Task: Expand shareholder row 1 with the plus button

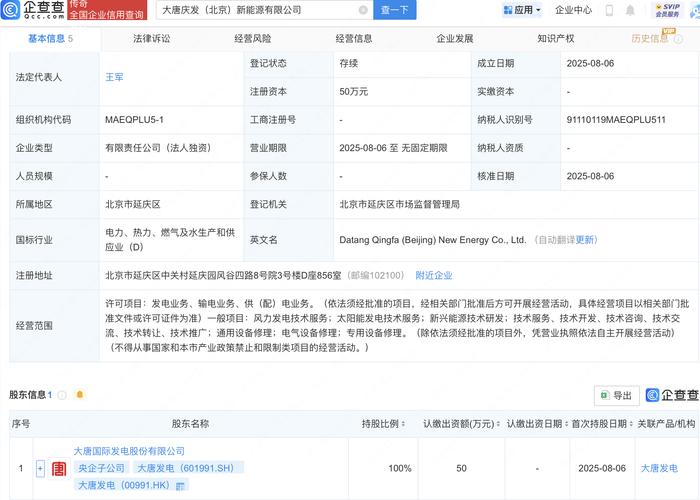Action: pyautogui.click(x=40, y=468)
